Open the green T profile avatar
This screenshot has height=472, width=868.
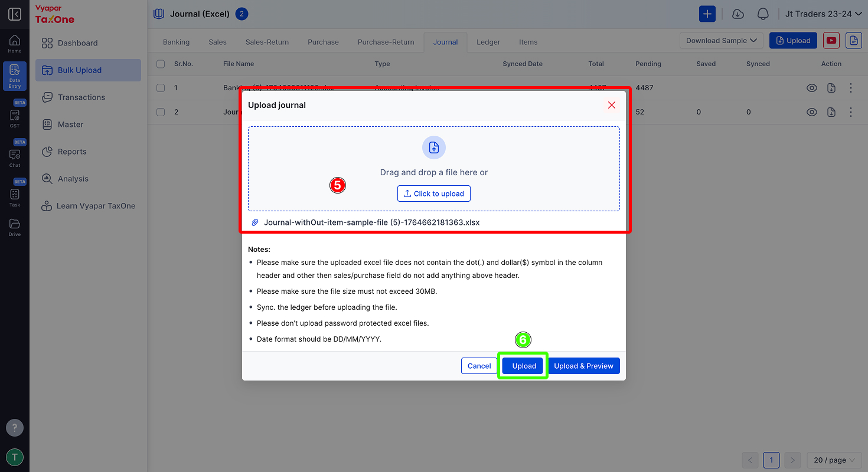coord(15,457)
